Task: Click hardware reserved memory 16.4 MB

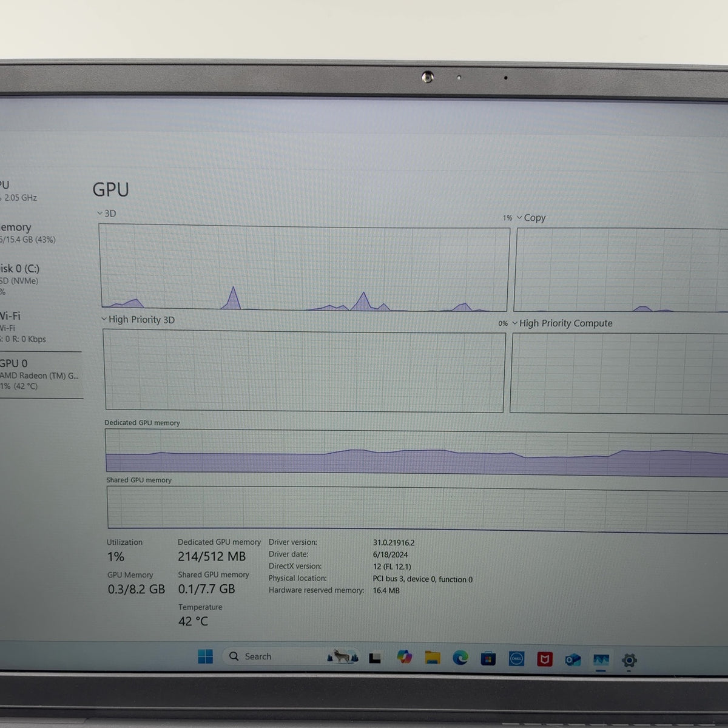Action: [x=386, y=590]
